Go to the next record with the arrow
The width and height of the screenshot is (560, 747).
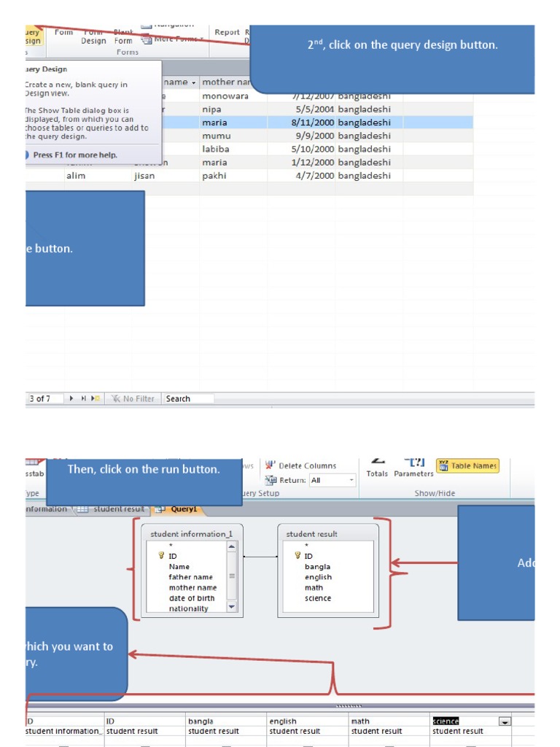click(71, 398)
